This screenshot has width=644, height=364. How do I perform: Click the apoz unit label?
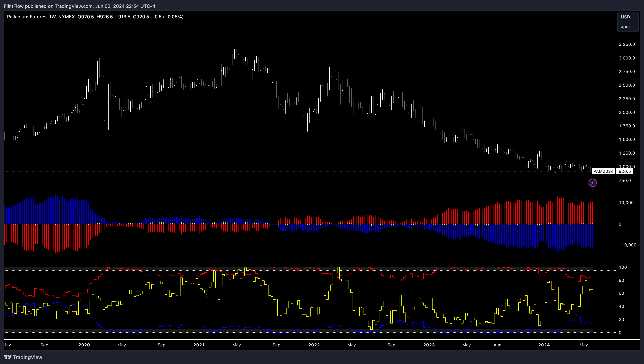[625, 26]
